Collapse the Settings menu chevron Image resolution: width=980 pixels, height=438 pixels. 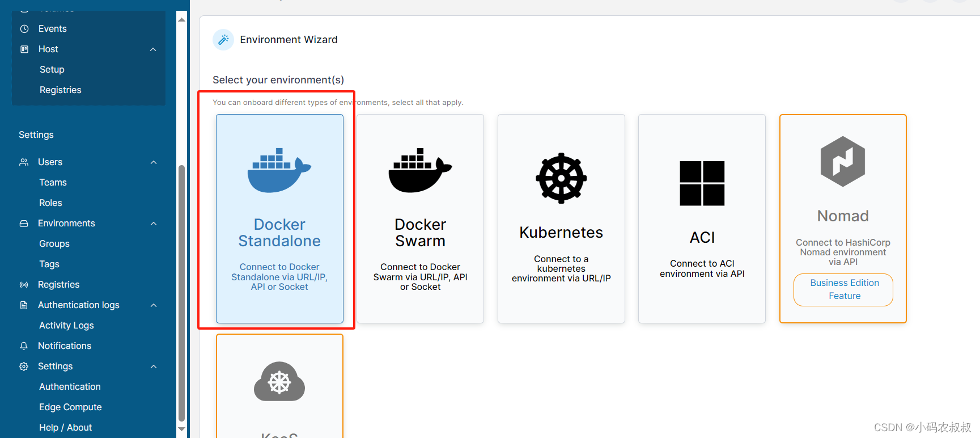tap(154, 367)
